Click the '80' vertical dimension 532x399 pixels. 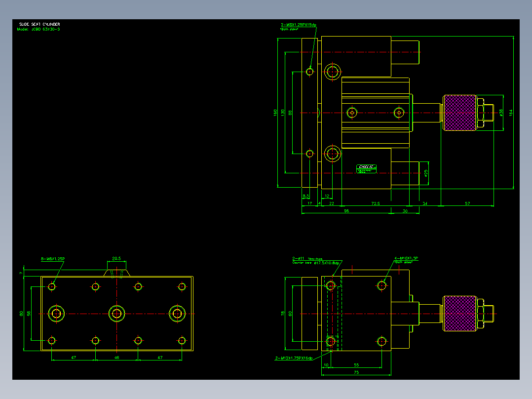click(21, 314)
